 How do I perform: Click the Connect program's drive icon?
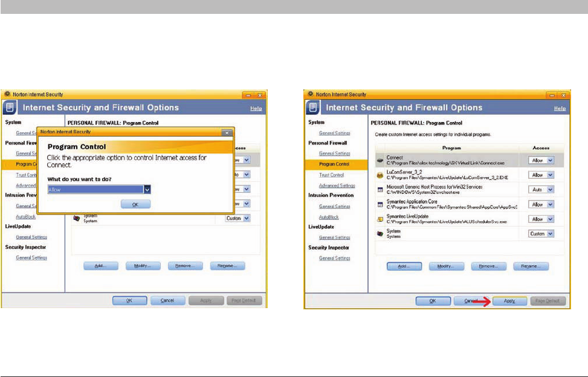pyautogui.click(x=380, y=160)
